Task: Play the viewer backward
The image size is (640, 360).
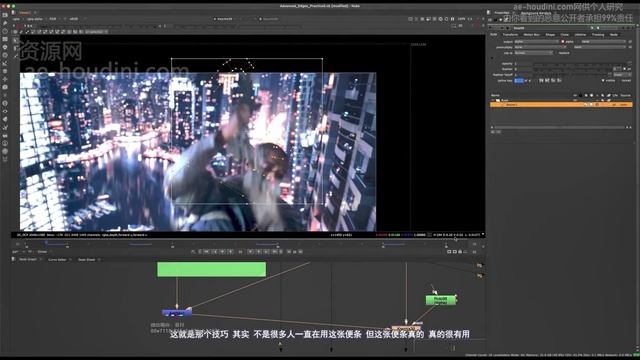Action: [231, 252]
